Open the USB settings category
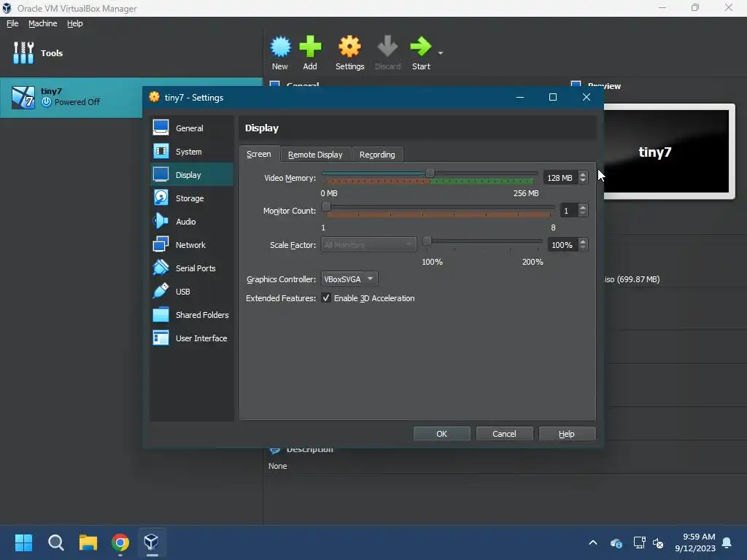 (192, 292)
